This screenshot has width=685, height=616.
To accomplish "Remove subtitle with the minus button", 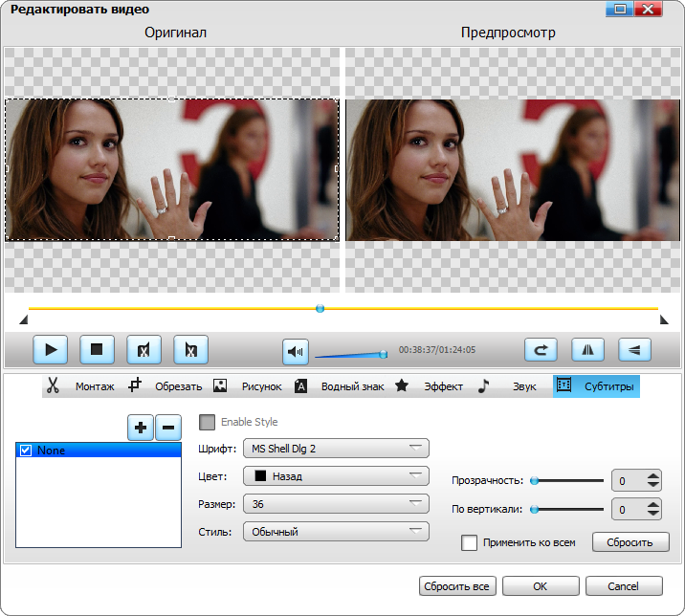I will [x=168, y=428].
